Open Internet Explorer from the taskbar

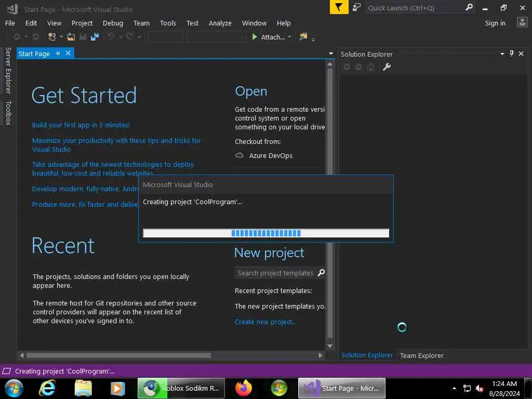[47, 388]
